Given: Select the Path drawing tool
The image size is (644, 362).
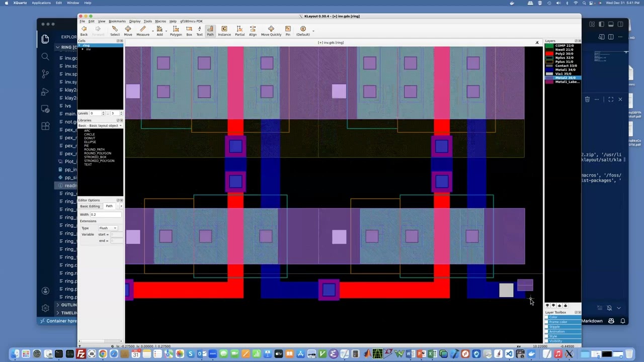Looking at the screenshot, I should click(x=210, y=31).
